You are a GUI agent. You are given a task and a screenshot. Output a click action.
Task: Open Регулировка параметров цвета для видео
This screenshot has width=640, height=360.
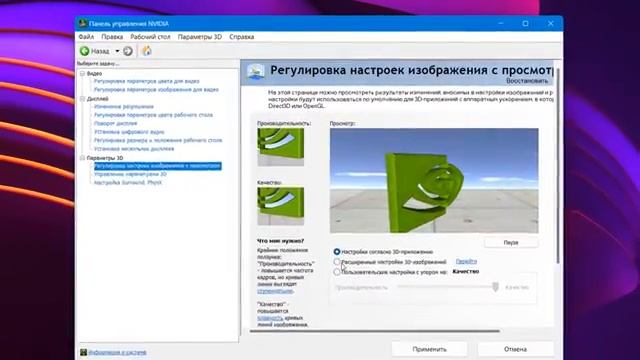147,81
